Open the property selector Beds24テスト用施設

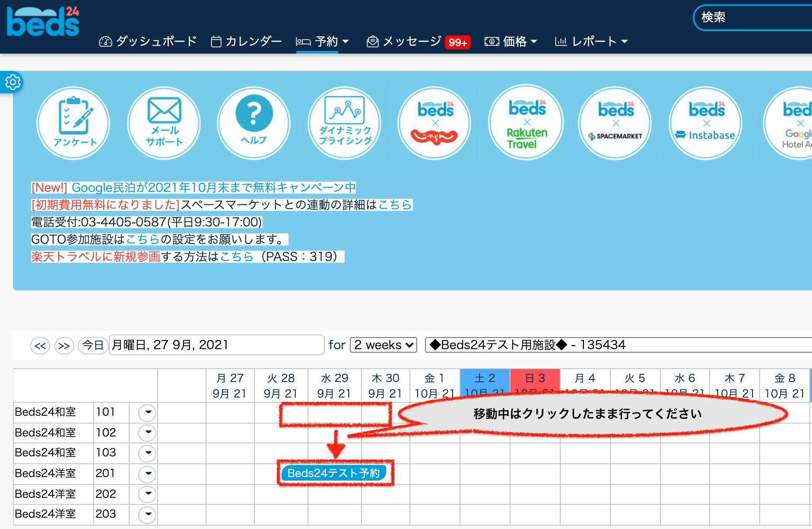point(618,345)
